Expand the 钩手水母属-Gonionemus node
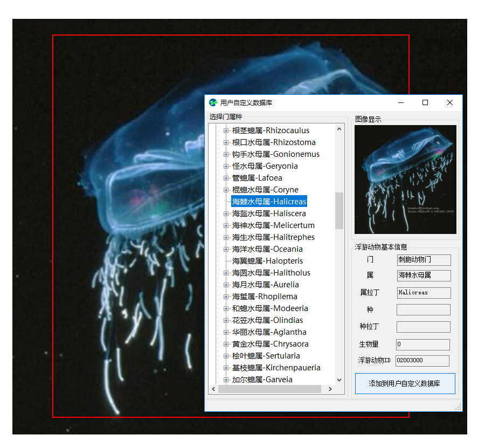 click(x=226, y=154)
